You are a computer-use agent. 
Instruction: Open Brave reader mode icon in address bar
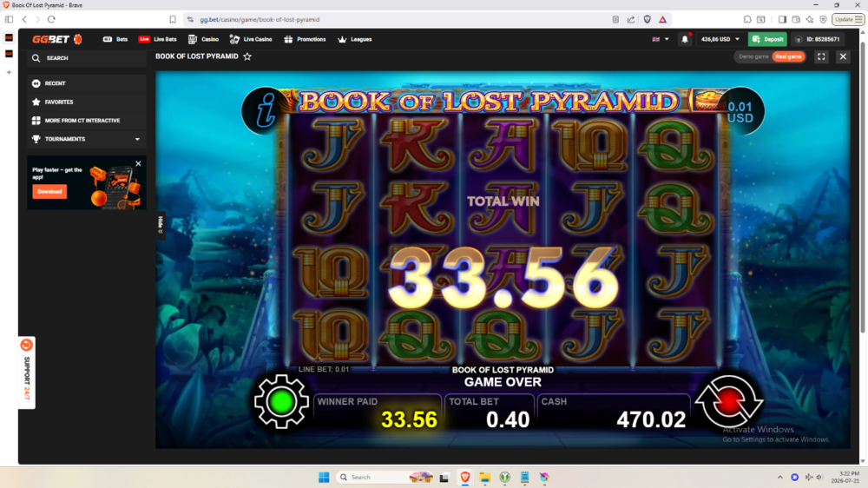coord(615,19)
